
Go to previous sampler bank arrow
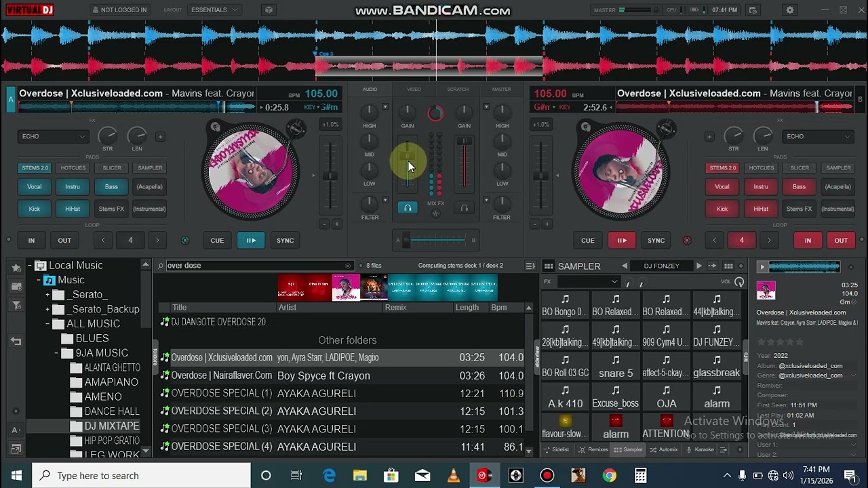point(625,266)
